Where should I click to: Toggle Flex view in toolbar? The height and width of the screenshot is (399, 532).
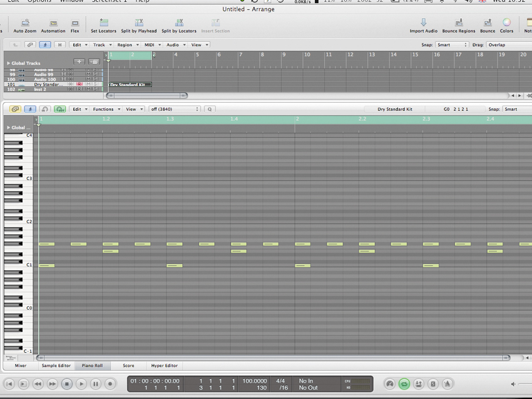click(x=75, y=23)
